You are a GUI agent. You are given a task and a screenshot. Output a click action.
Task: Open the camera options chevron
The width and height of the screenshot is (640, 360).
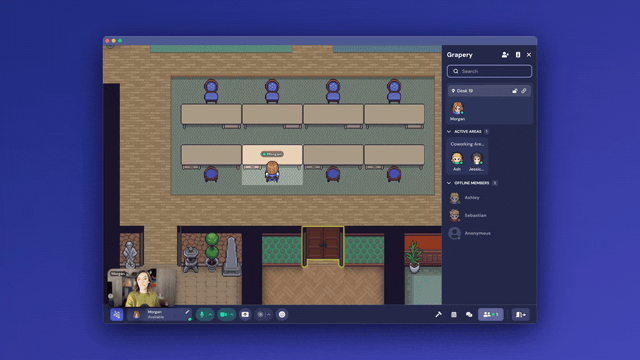[x=232, y=314]
